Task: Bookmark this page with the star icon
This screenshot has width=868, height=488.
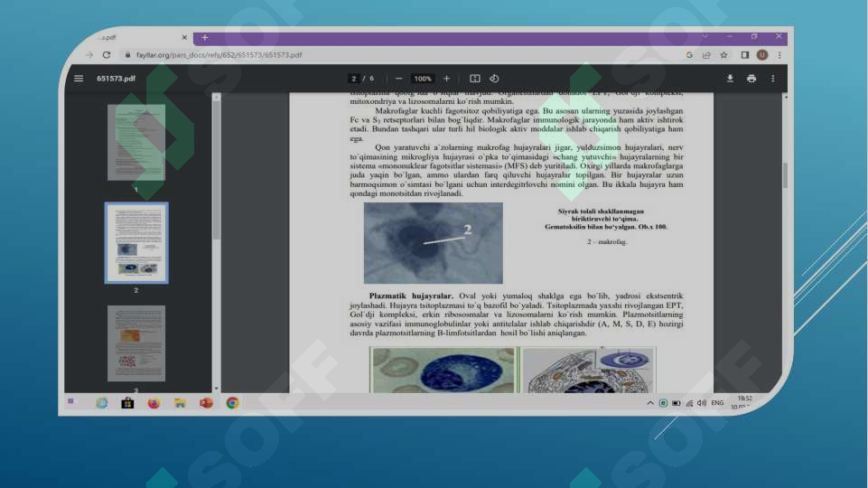Action: click(723, 55)
